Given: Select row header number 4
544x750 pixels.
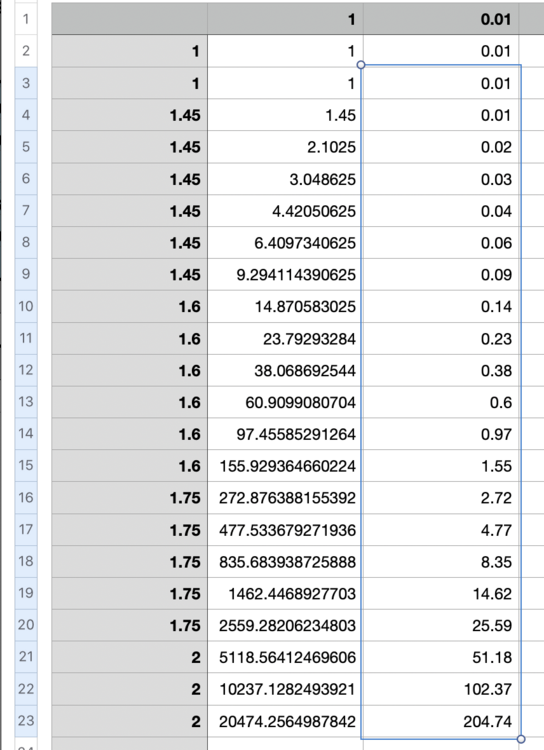Looking at the screenshot, I should point(26,115).
